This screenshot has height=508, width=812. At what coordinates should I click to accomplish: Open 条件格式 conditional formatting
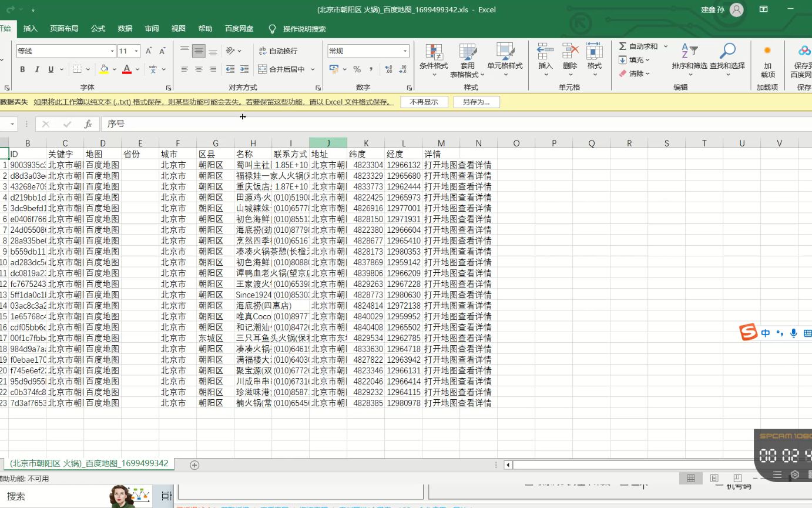click(434, 61)
